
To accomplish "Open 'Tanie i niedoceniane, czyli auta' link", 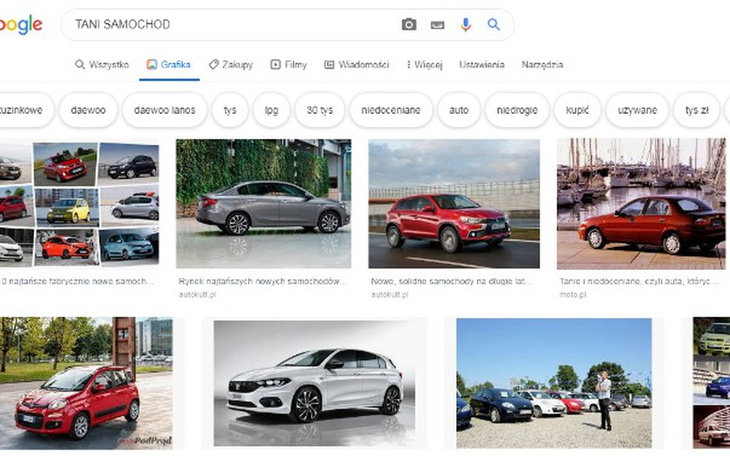I will click(x=639, y=281).
